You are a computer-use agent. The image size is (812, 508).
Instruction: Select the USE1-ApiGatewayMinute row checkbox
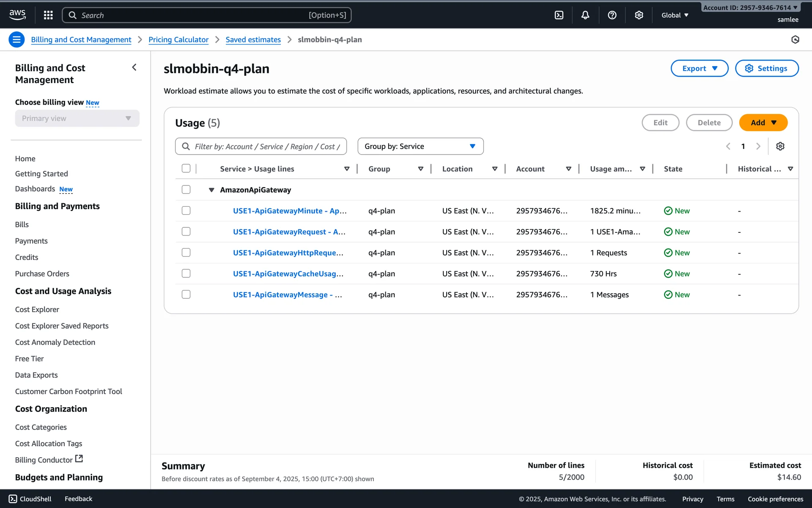pos(186,210)
